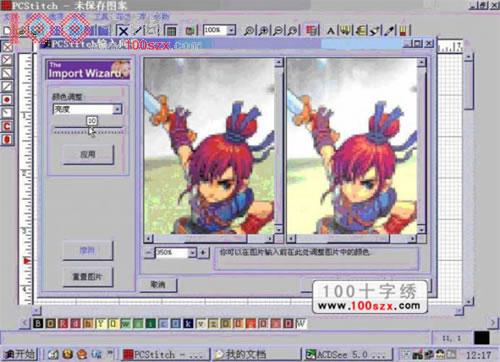The image size is (500, 362).
Task: Click the plus button beside 350% zoom
Action: pos(203,253)
